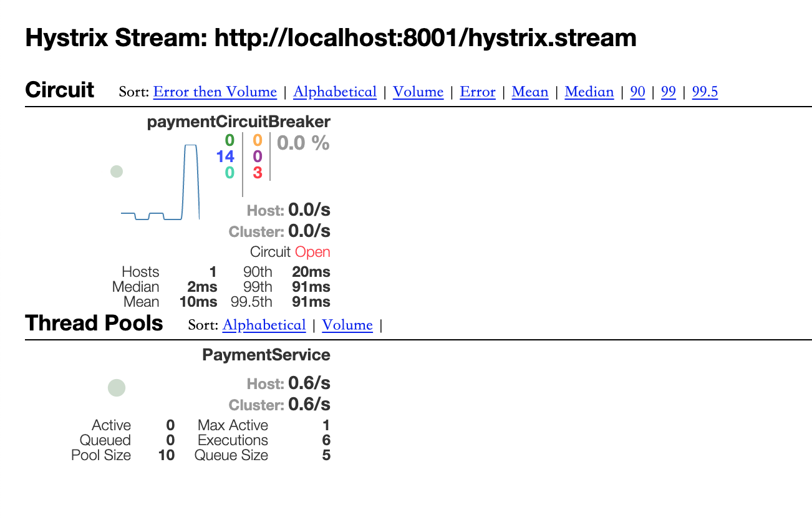Click the Hosts value 1
The width and height of the screenshot is (812, 520).
(x=213, y=272)
